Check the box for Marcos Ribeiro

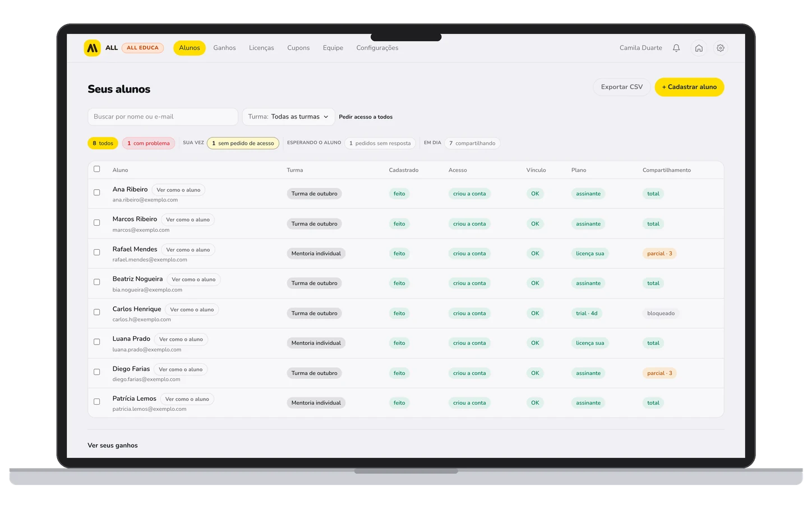96,223
